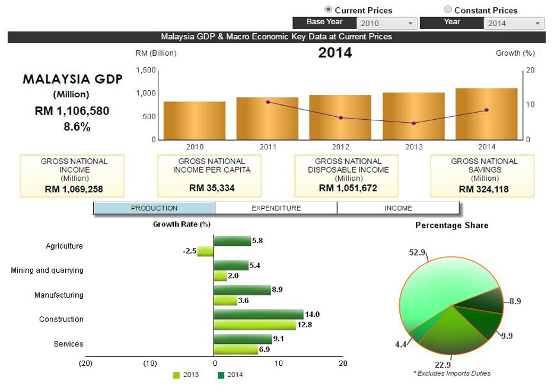Open the Year 2014 dropdown
The width and height of the screenshot is (554, 392).
point(514,23)
